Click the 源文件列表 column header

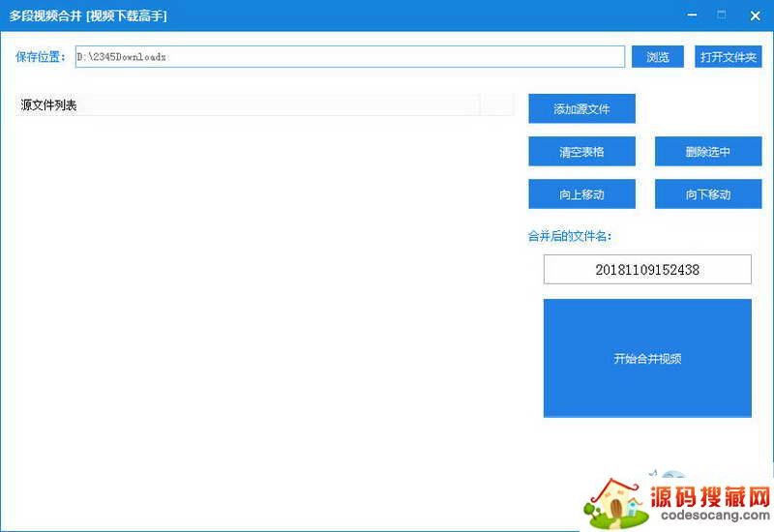click(248, 105)
